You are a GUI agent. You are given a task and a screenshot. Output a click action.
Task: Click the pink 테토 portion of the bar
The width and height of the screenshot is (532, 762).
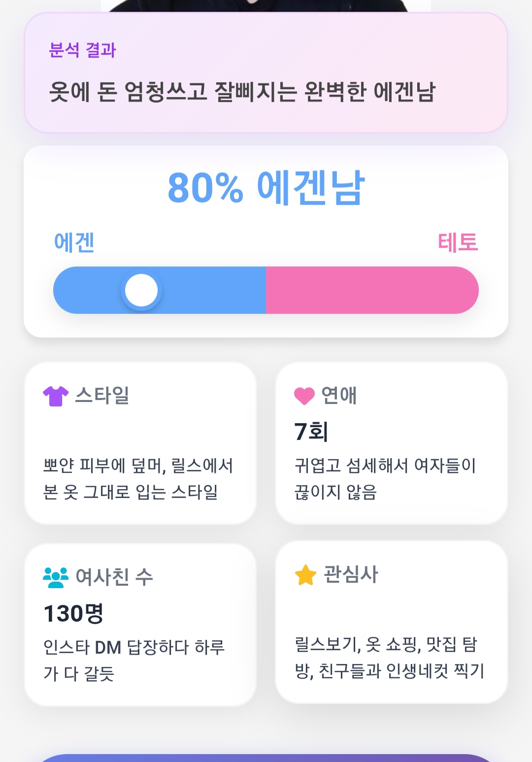(372, 290)
